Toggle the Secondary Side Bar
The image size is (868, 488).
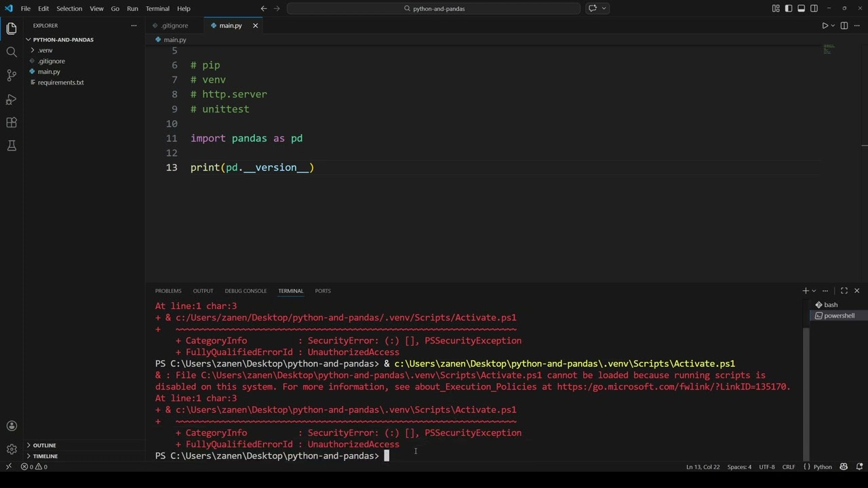click(814, 8)
